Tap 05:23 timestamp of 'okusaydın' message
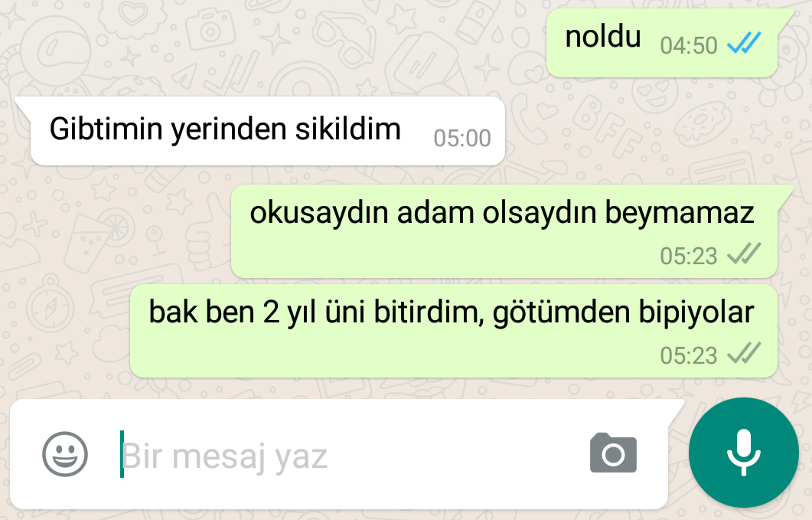The image size is (812, 520). point(689,256)
